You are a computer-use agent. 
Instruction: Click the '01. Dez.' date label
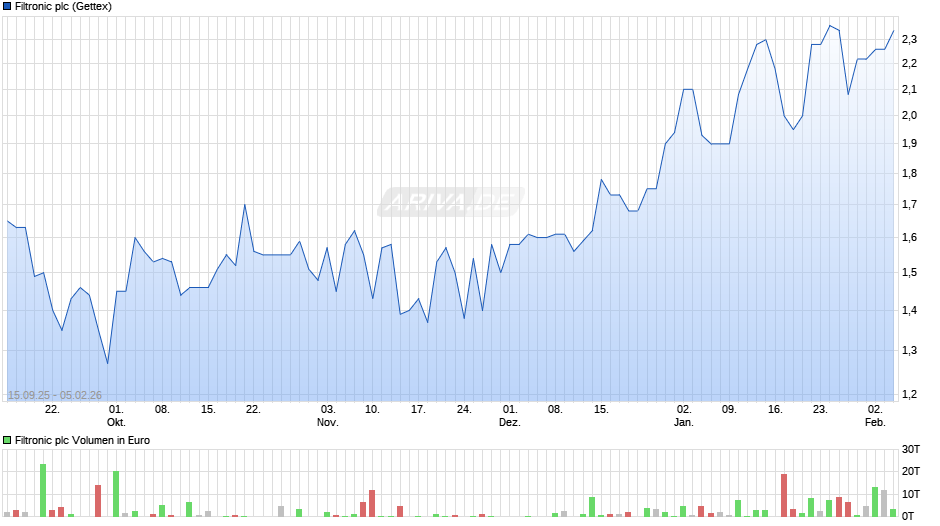pyautogui.click(x=510, y=416)
